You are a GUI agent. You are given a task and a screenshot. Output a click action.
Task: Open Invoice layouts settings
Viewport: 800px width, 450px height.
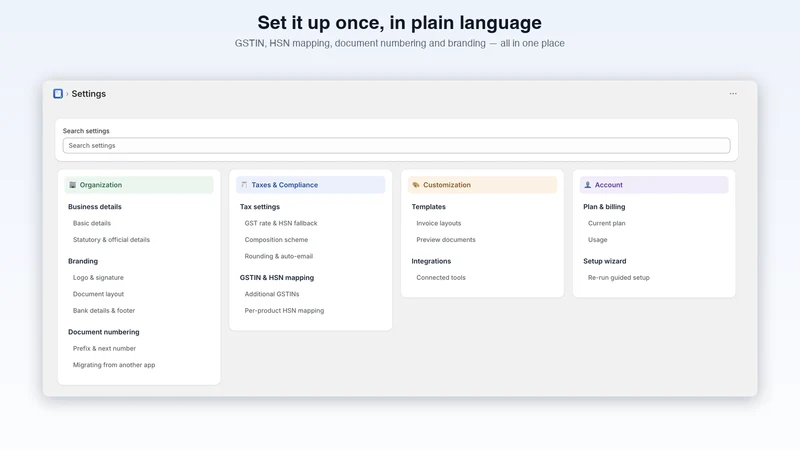pyautogui.click(x=439, y=223)
